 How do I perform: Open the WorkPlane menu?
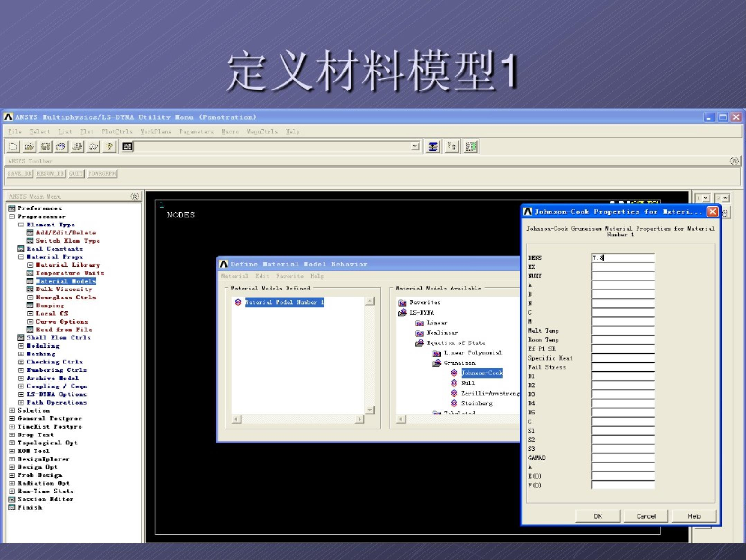156,132
